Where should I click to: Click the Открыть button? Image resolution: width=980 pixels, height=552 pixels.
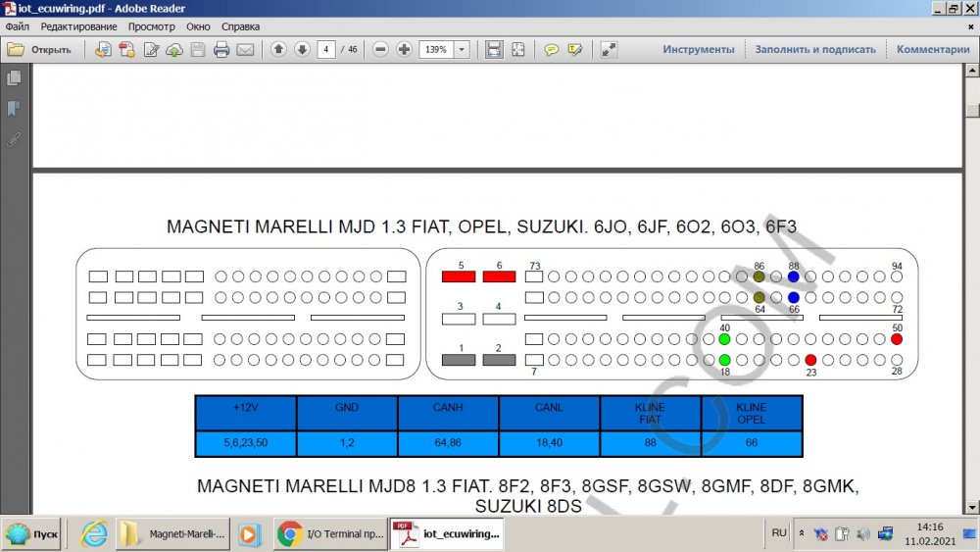[x=40, y=49]
